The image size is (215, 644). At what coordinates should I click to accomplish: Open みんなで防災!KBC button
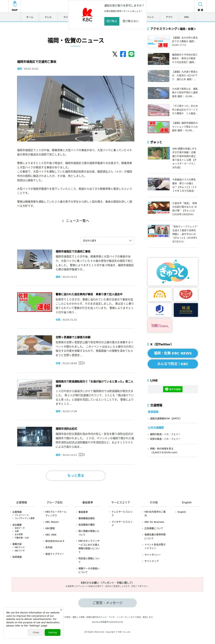pyautogui.click(x=173, y=364)
